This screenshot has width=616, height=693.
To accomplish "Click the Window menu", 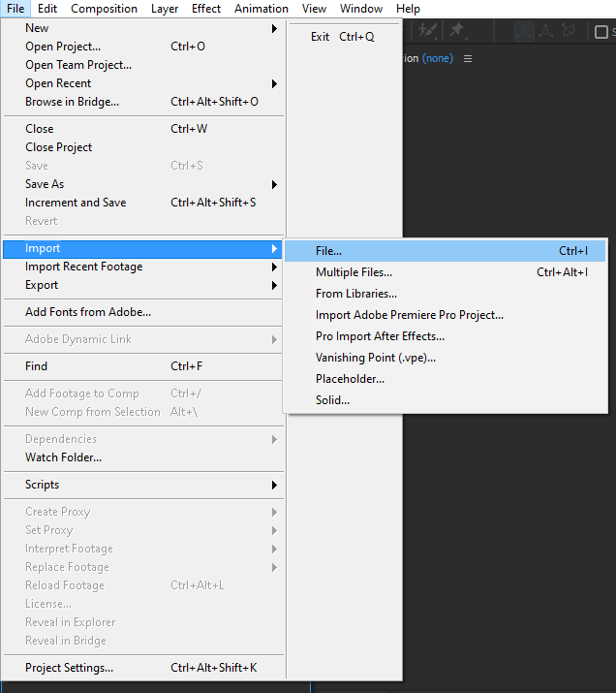I will coord(361,9).
